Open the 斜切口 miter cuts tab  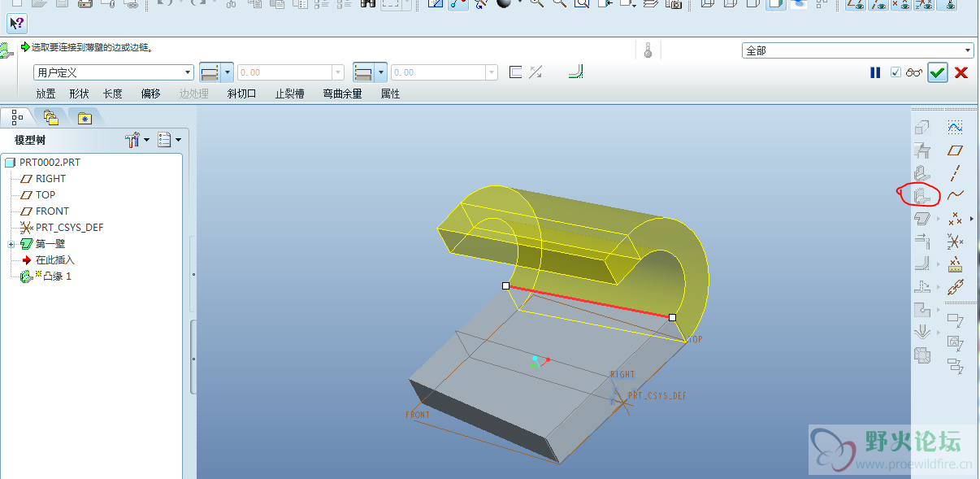(x=241, y=94)
